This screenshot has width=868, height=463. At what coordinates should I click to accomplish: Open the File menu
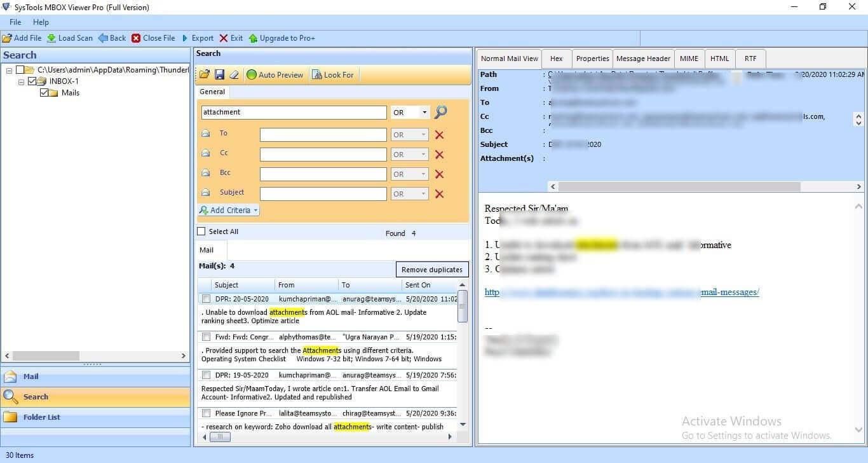pyautogui.click(x=15, y=22)
